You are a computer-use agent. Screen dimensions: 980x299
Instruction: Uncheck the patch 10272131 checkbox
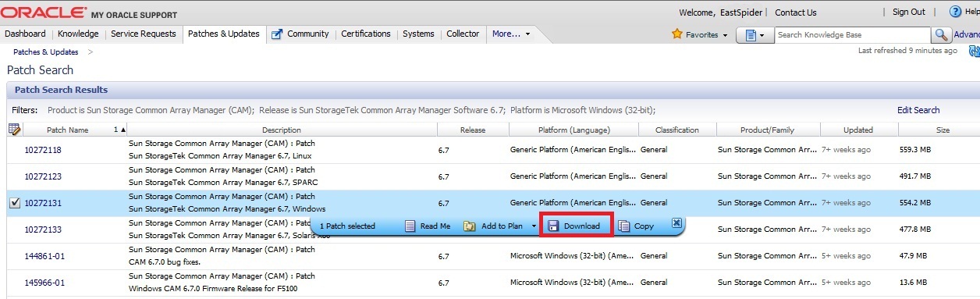pos(14,204)
